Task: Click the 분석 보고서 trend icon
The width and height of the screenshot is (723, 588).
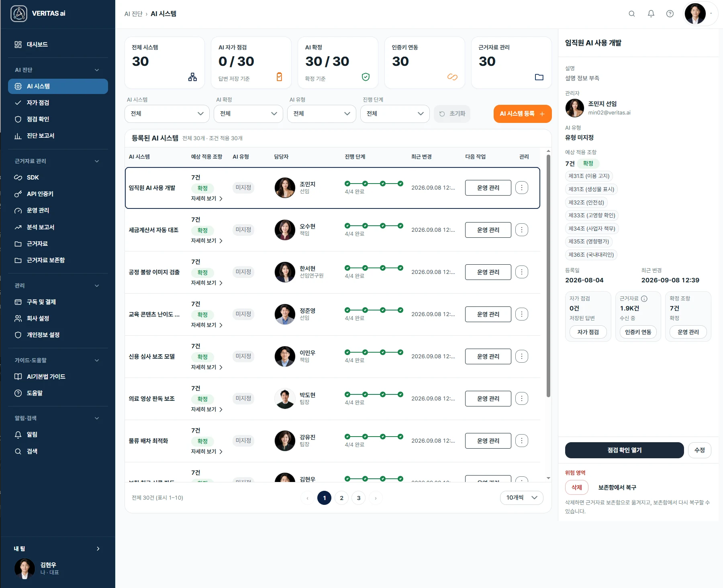Action: click(18, 227)
